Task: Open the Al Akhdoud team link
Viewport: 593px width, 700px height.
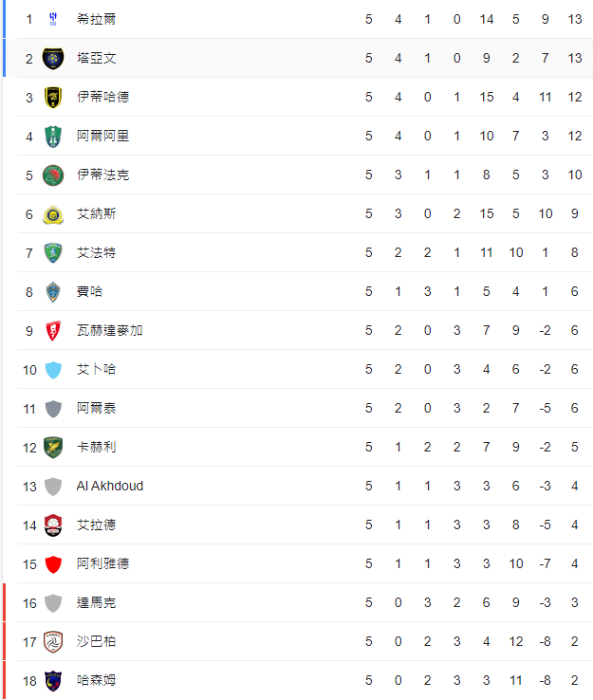Action: [x=110, y=486]
